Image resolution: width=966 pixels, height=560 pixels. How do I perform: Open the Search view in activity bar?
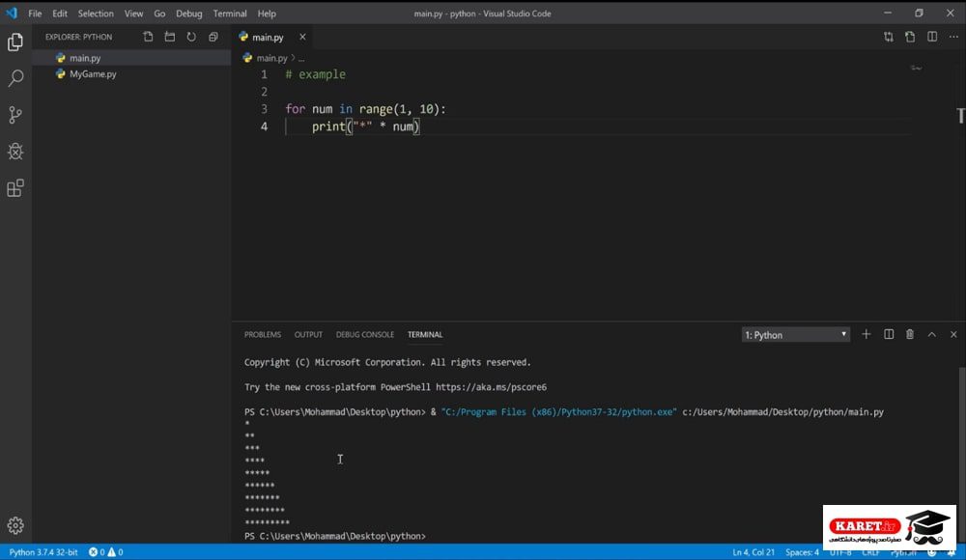[x=15, y=78]
